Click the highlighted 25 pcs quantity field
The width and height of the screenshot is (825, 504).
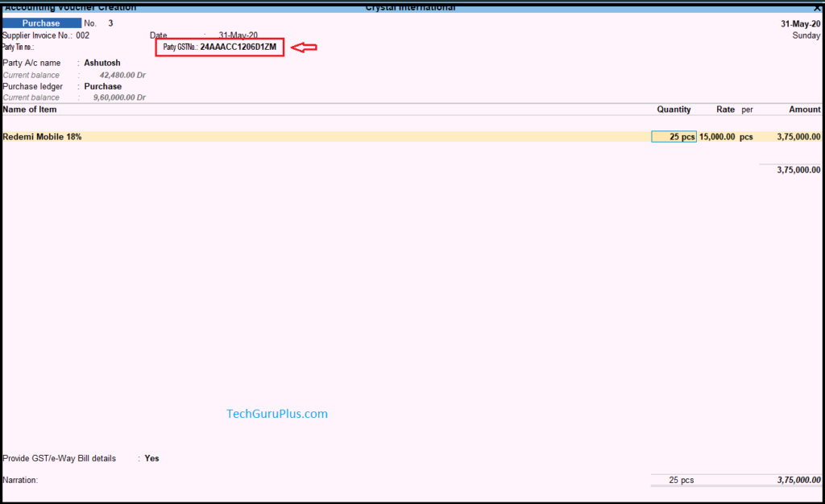click(674, 137)
